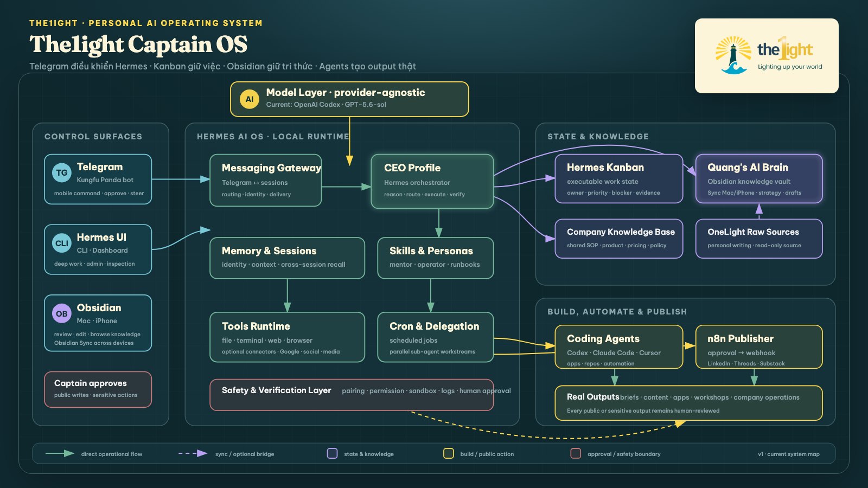868x488 pixels.
Task: Click the OB Obsidian circle icon
Action: pyautogui.click(x=62, y=314)
